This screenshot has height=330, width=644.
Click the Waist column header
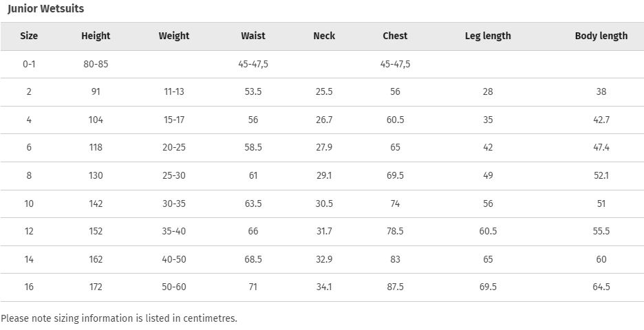coord(253,36)
